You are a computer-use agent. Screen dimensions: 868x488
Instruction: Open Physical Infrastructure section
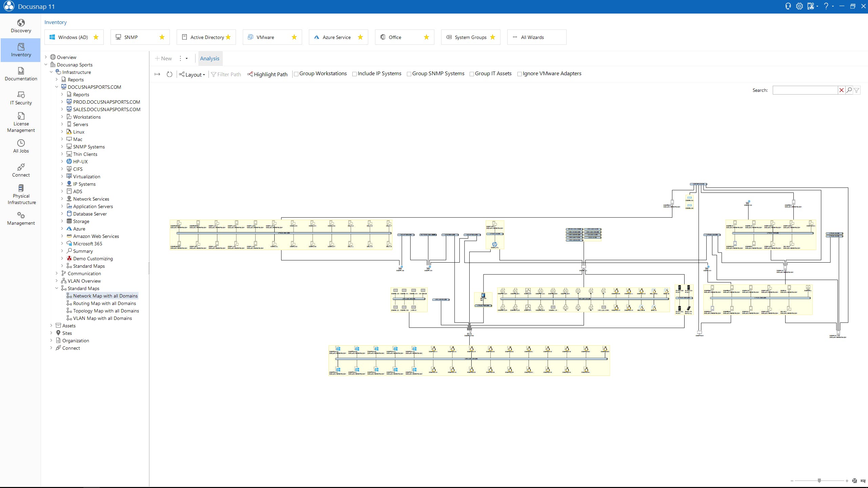(x=21, y=195)
